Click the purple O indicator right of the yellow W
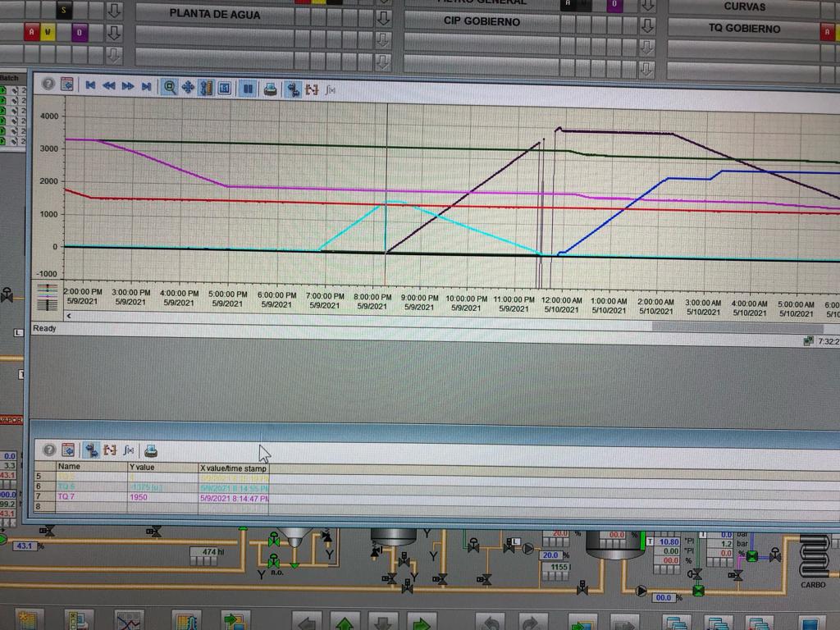 point(80,33)
